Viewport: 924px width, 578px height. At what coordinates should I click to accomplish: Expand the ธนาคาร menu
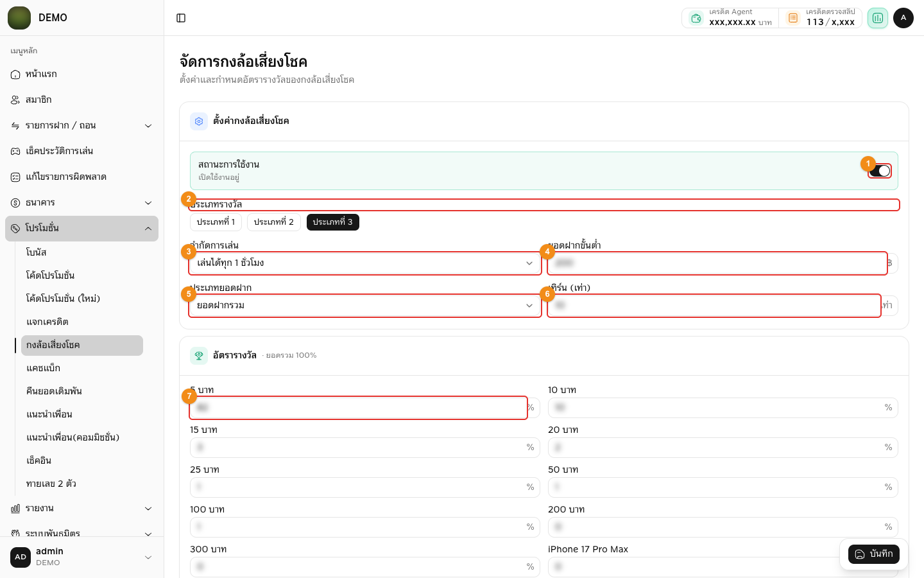point(81,203)
